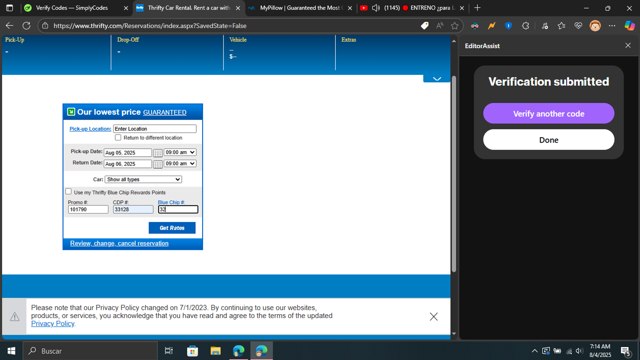Click the Promo # field
The height and width of the screenshot is (360, 640).
pyautogui.click(x=88, y=209)
